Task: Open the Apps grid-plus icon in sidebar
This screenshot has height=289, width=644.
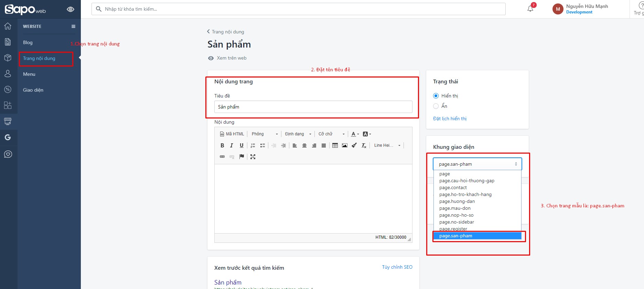Action: (8, 105)
